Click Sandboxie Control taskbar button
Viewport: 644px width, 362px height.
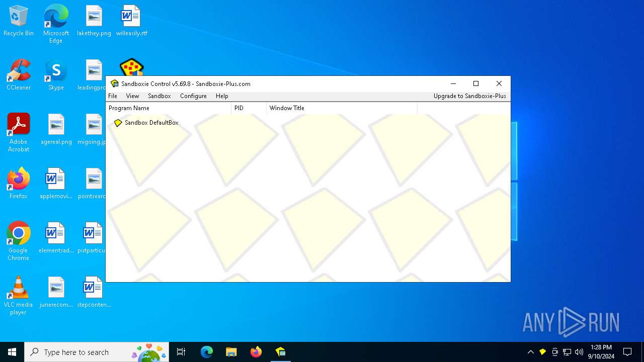tap(280, 352)
